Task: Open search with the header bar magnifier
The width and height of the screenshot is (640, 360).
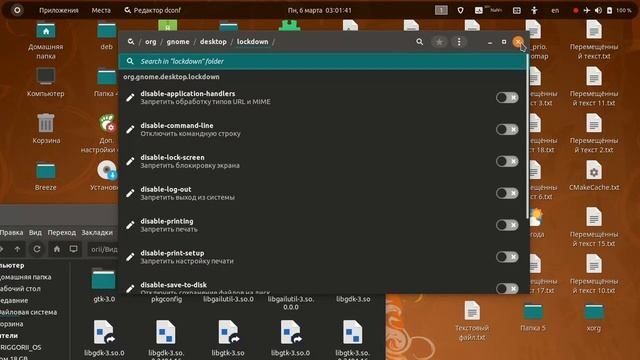Action: (419, 42)
